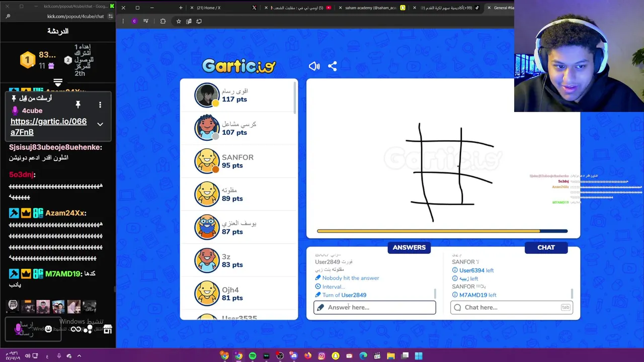
Task: Focus the 'Answer here...' input field
Action: (375, 307)
